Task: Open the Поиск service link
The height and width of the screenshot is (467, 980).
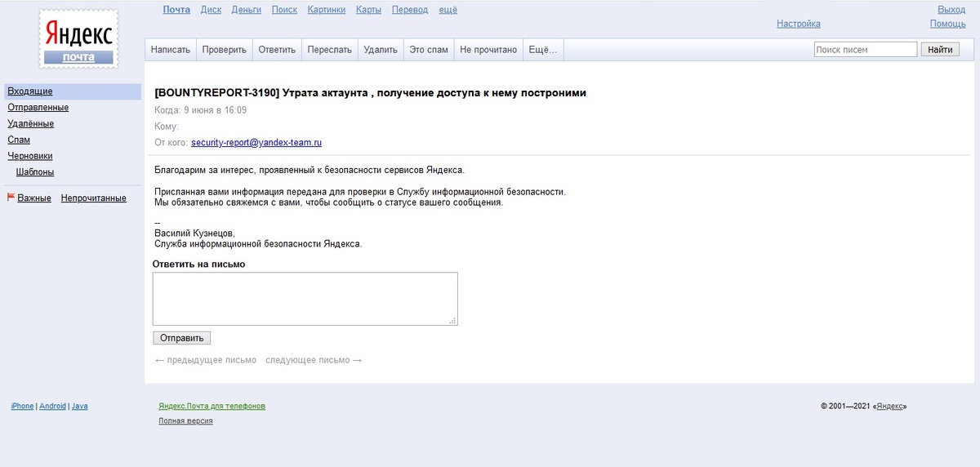Action: click(x=284, y=10)
